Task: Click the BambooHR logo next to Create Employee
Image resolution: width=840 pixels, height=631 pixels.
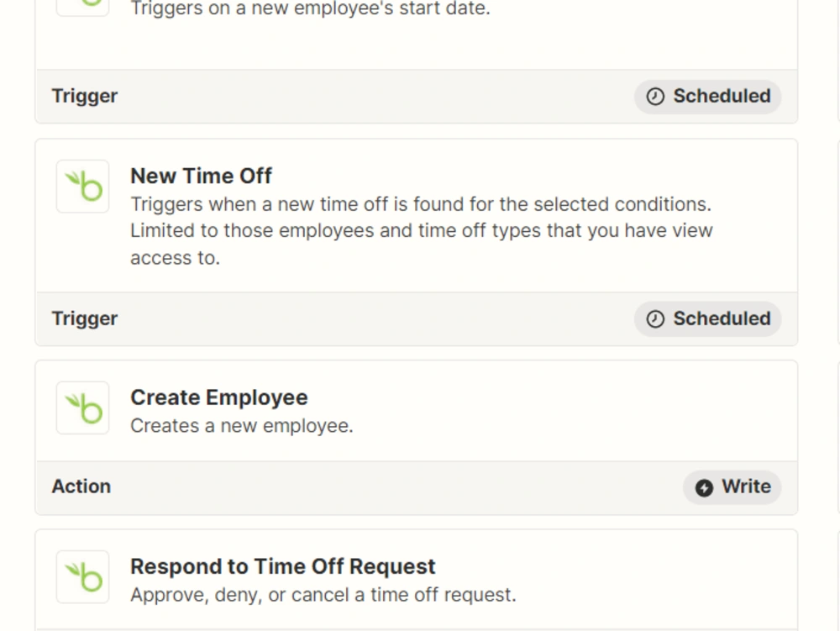Action: 81,408
